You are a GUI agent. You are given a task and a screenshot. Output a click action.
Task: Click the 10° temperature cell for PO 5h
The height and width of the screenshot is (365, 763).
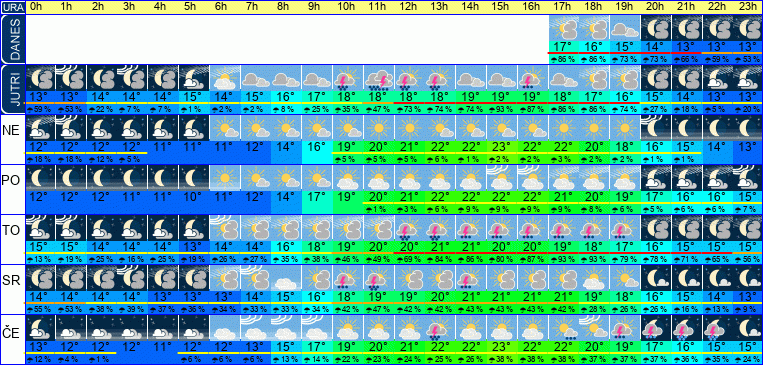point(193,197)
